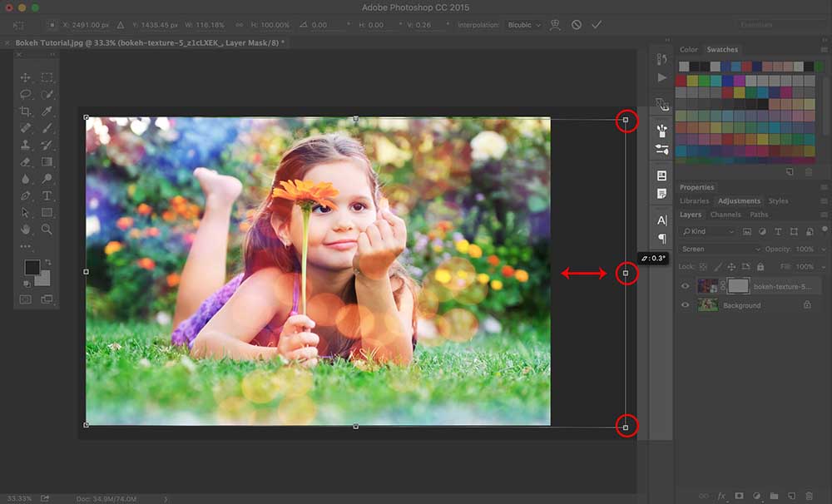832x504 pixels.
Task: Swap foreground and background colors
Action: (47, 262)
